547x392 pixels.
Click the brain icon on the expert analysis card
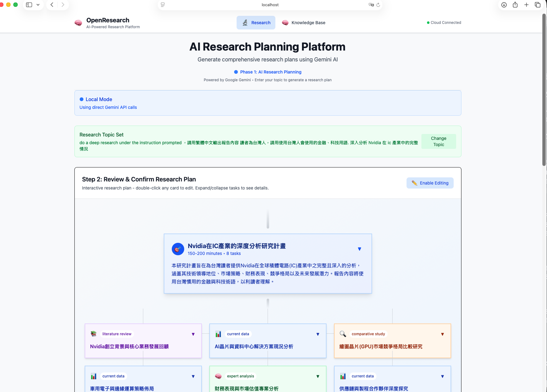218,376
